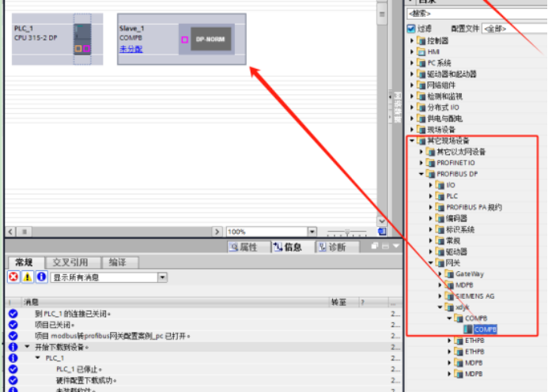Click the pink PROFIBUS port on Slave_1
Image resolution: width=548 pixels, height=392 pixels.
(x=185, y=40)
